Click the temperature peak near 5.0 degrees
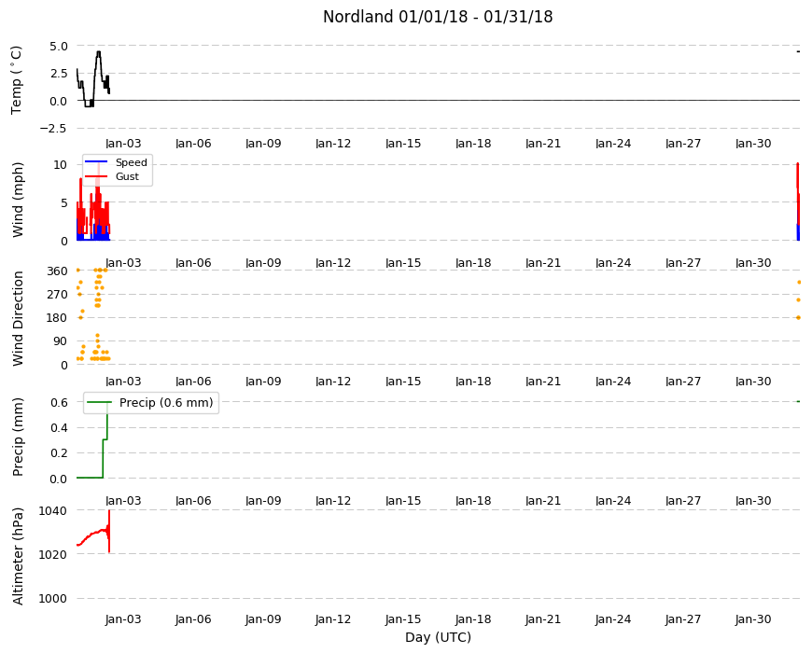 (98, 53)
